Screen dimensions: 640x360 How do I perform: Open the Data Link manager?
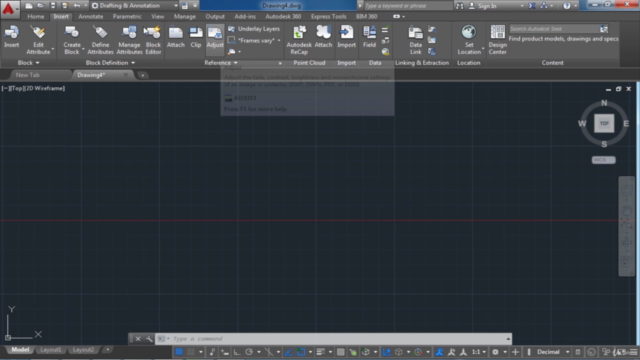tap(416, 40)
